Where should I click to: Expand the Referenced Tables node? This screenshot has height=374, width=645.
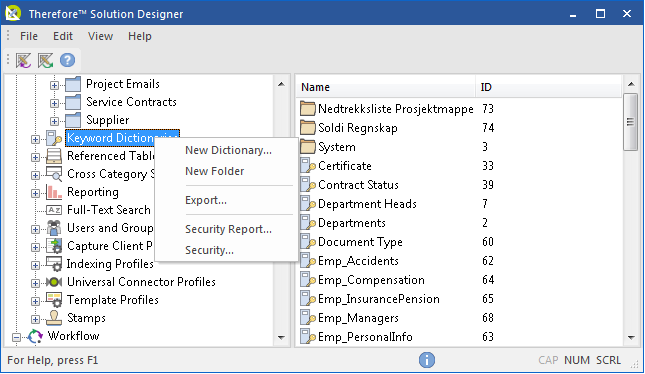[35, 157]
